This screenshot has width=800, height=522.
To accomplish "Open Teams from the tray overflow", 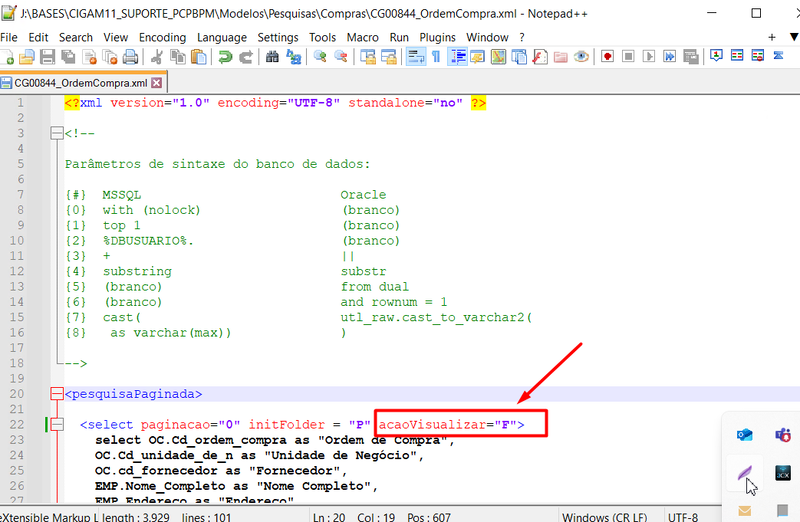I will coord(783,434).
